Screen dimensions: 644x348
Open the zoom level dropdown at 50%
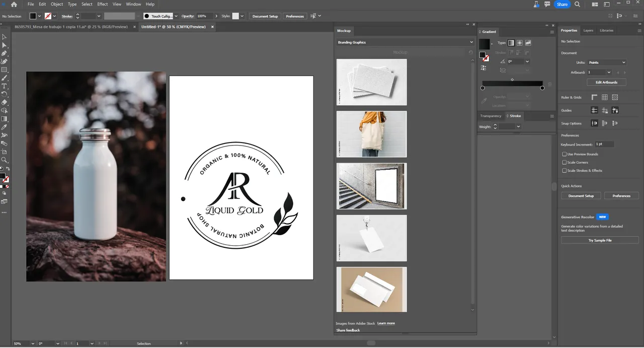[33, 343]
